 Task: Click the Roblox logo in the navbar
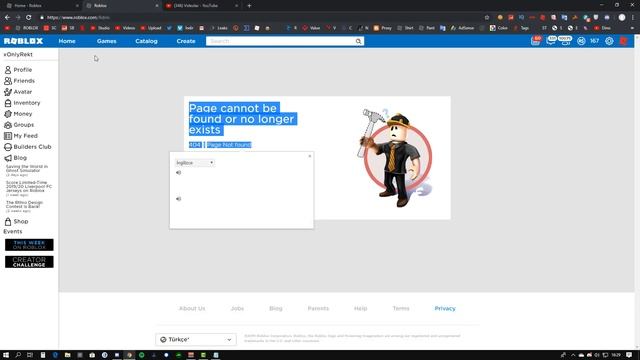click(x=23, y=41)
